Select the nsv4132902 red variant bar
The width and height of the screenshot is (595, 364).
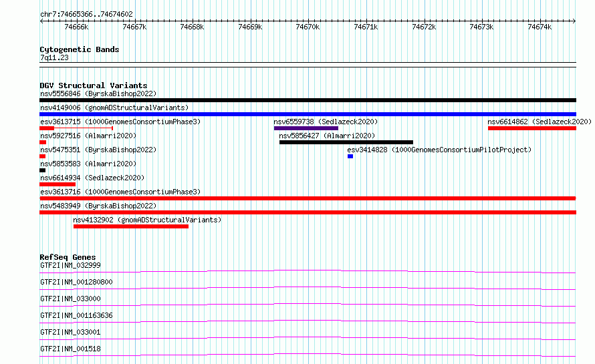(x=131, y=226)
